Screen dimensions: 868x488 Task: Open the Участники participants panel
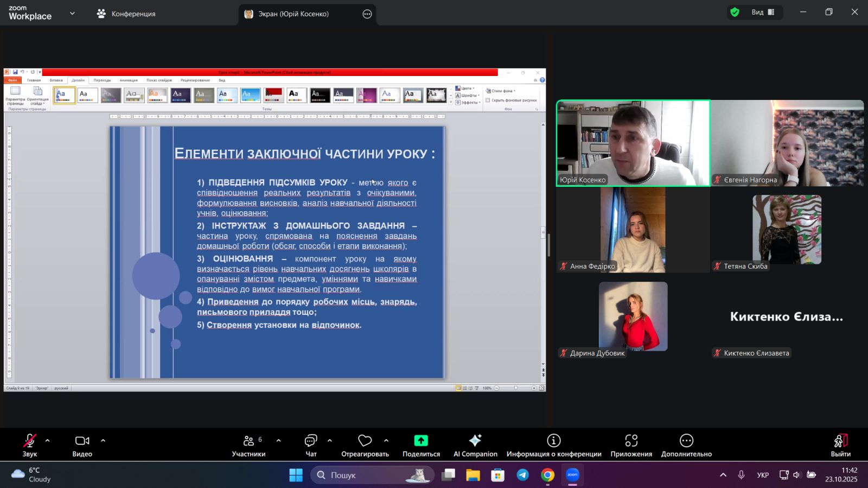click(249, 445)
